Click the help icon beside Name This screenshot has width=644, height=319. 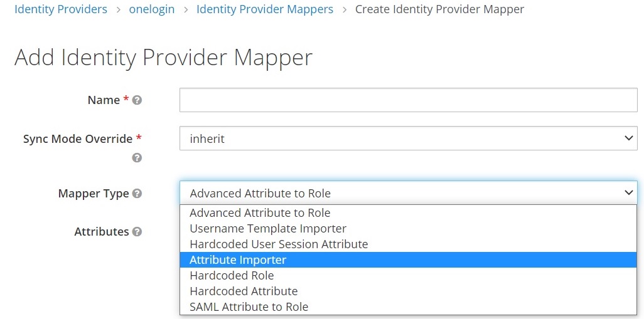(x=137, y=100)
